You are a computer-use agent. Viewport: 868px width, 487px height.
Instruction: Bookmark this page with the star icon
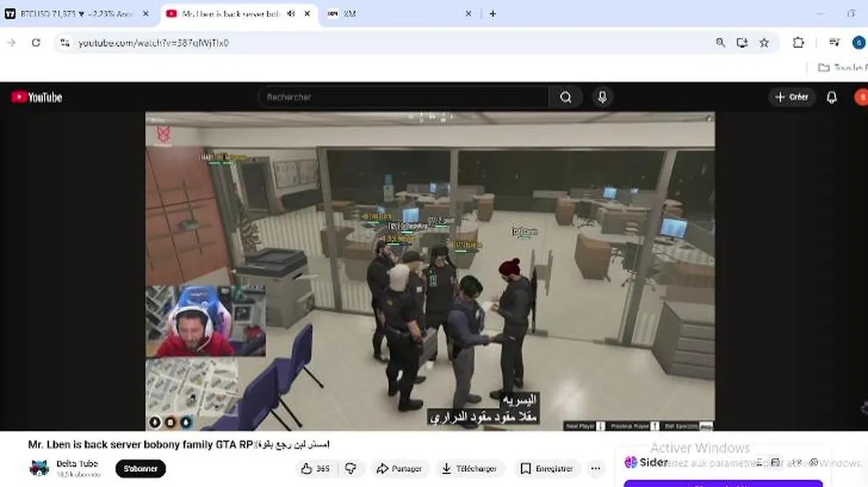coord(764,43)
